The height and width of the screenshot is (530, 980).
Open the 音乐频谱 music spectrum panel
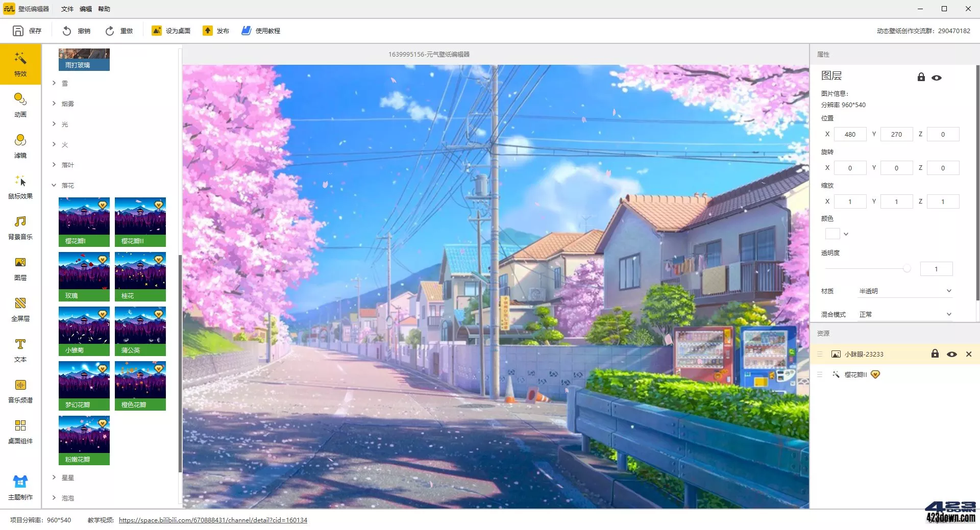20,390
